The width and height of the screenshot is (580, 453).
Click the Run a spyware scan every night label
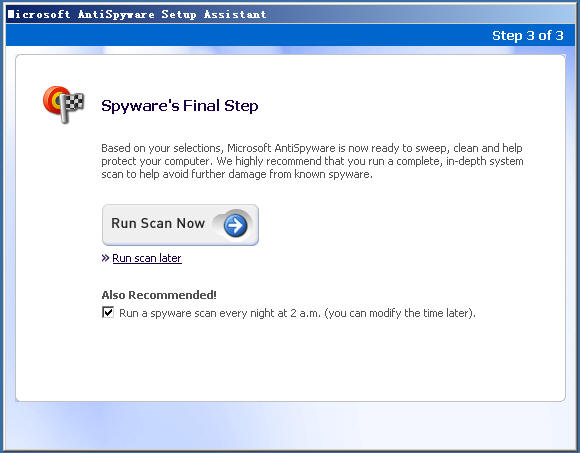click(x=297, y=313)
